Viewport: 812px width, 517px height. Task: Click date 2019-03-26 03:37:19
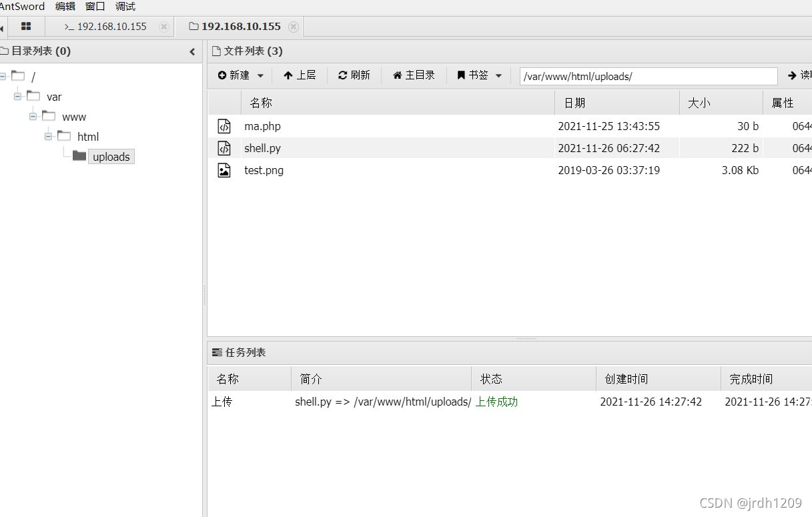click(x=608, y=170)
